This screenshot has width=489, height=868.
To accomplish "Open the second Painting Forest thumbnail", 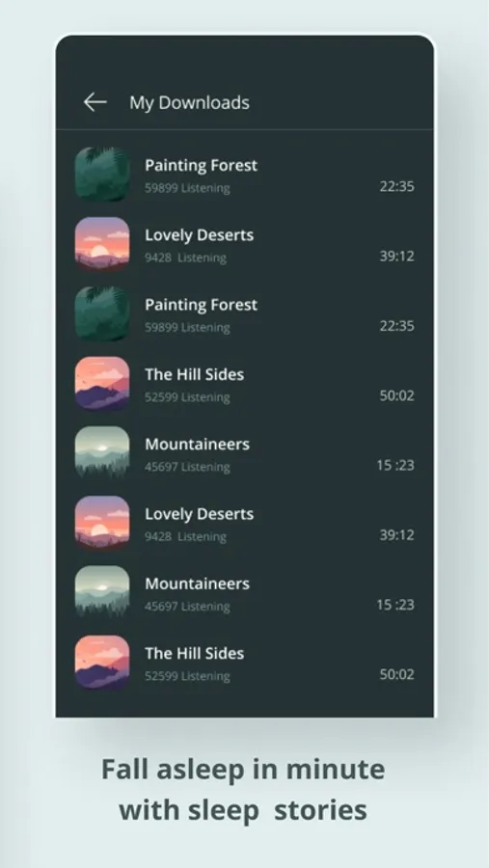I will click(102, 313).
